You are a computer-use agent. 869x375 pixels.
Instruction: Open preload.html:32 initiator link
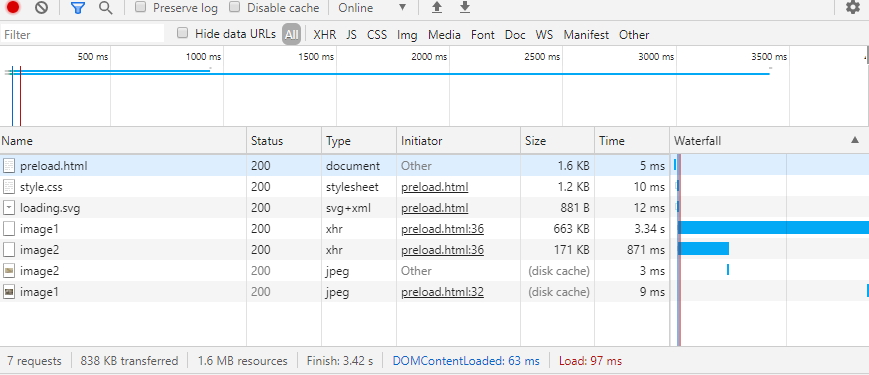point(442,292)
